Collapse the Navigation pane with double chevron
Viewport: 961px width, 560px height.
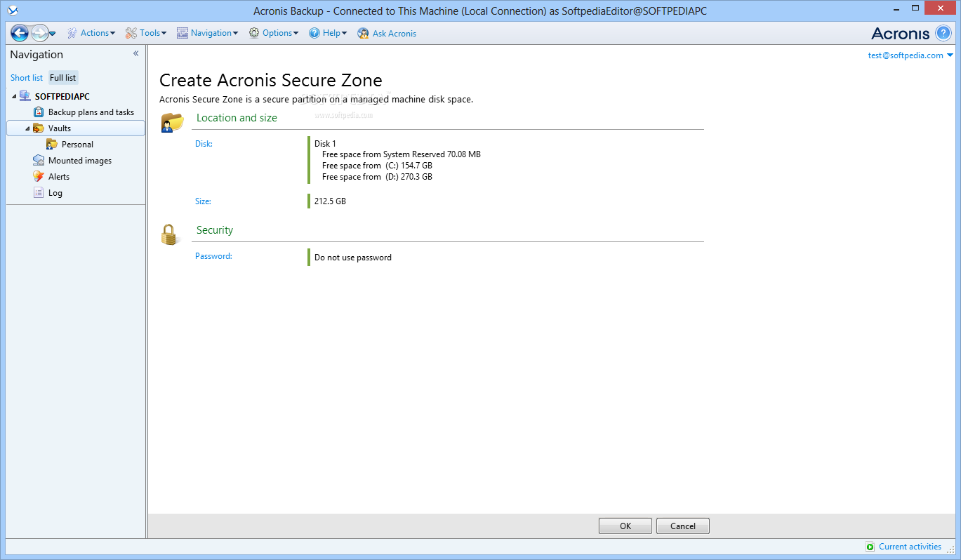click(x=136, y=54)
